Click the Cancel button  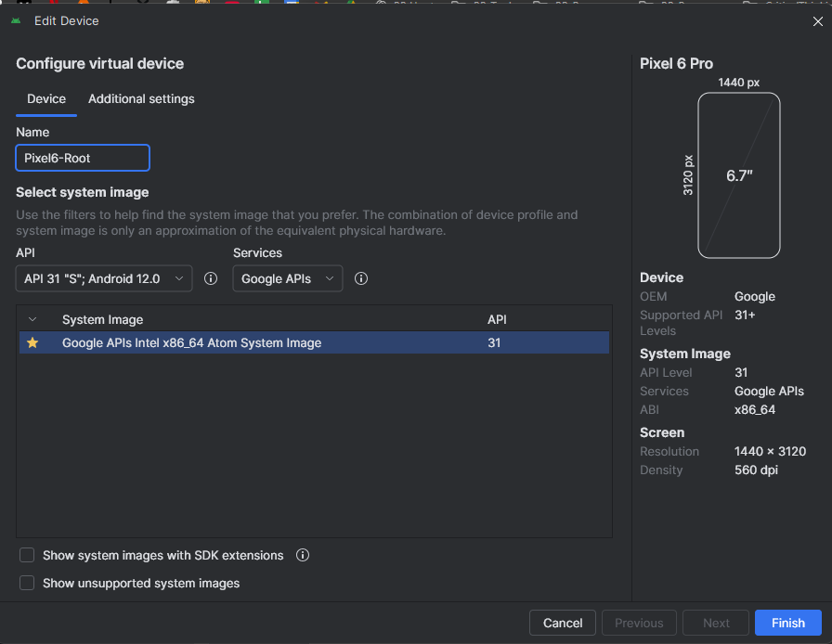point(563,623)
